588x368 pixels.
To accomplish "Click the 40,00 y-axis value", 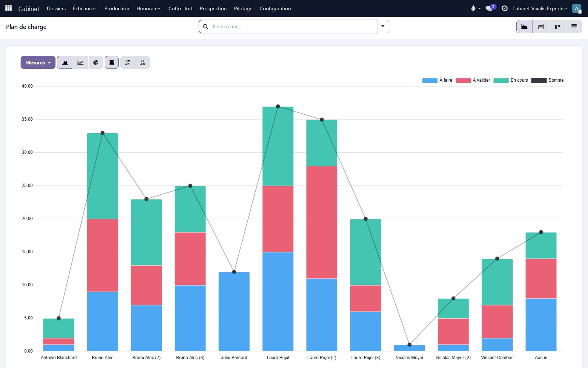I will click(x=27, y=86).
